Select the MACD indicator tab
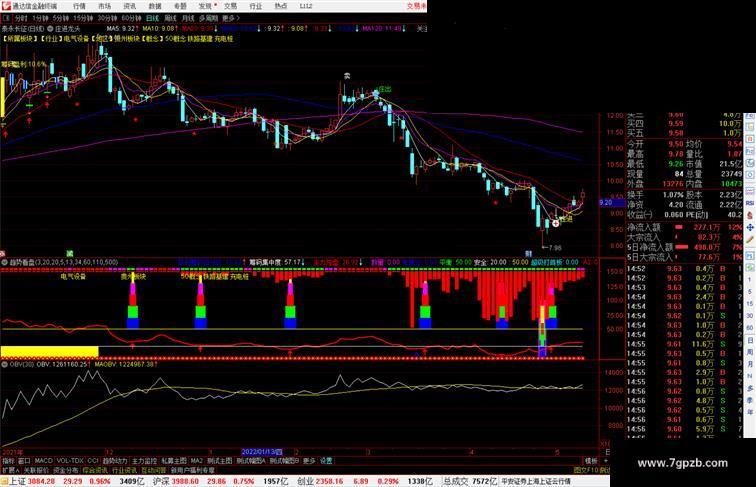 coord(44,461)
